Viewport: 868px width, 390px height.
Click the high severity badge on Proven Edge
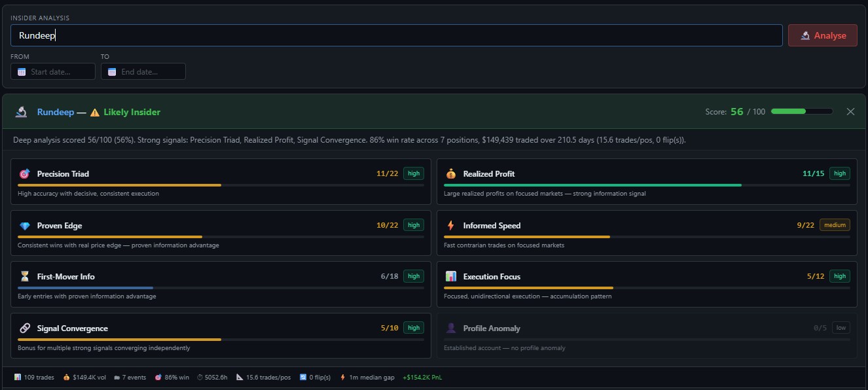tap(413, 224)
